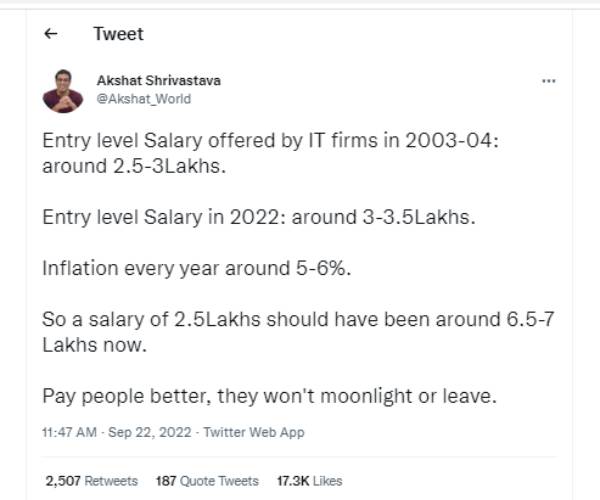600x500 pixels.
Task: Open the 187 Quote Tweets list
Action: [x=207, y=480]
